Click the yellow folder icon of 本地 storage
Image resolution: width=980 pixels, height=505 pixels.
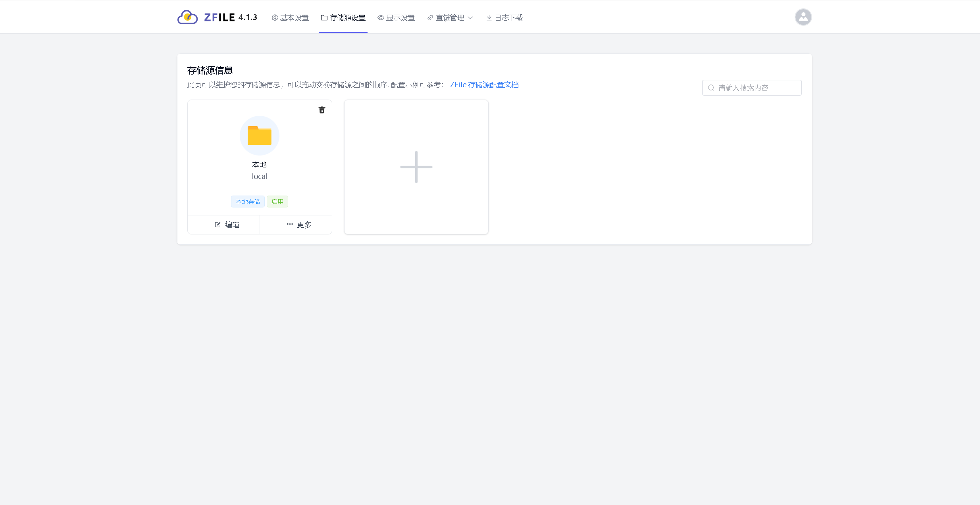click(x=260, y=136)
